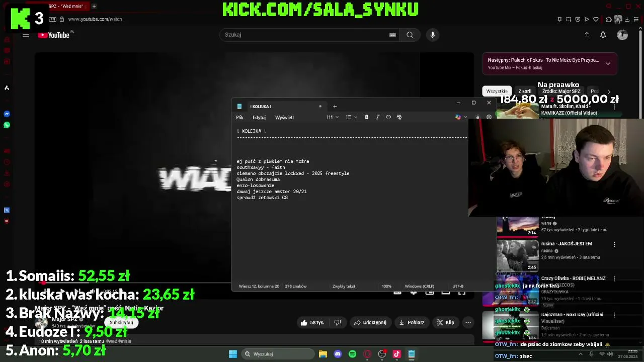Screen dimensions: 644x362
Task: Open the on-screen keyboard in YouTube search
Action: pos(392,35)
